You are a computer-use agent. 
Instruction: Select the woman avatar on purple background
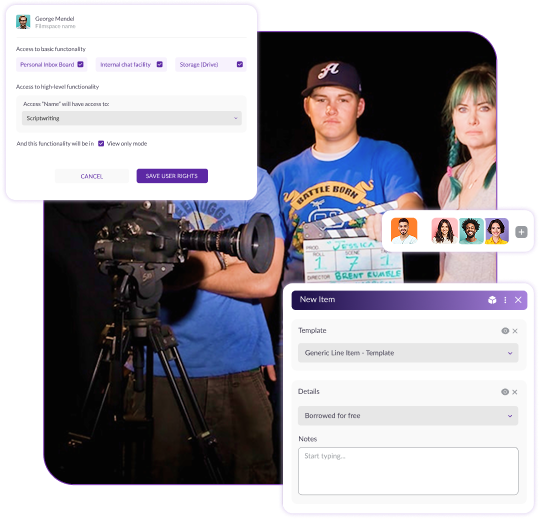pos(497,231)
